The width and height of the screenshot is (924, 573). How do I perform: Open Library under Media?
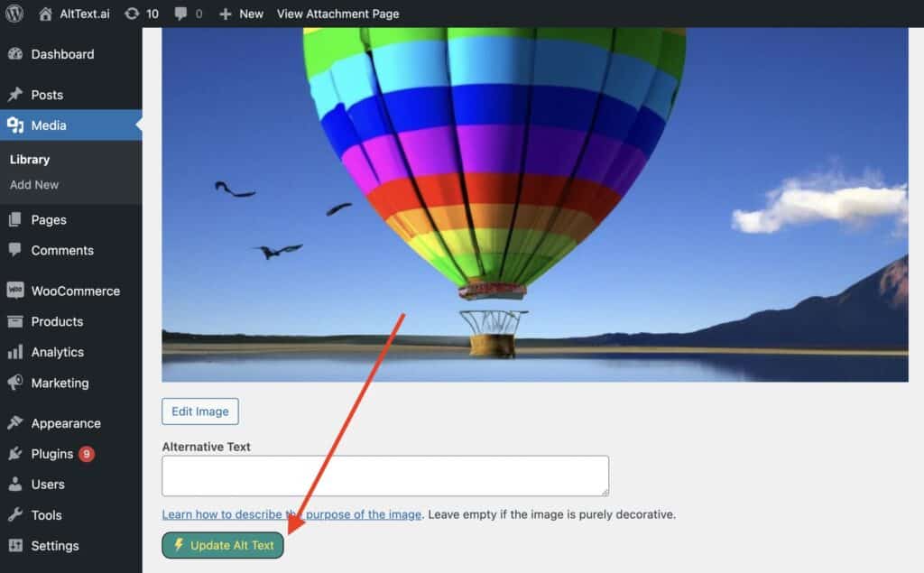30,160
